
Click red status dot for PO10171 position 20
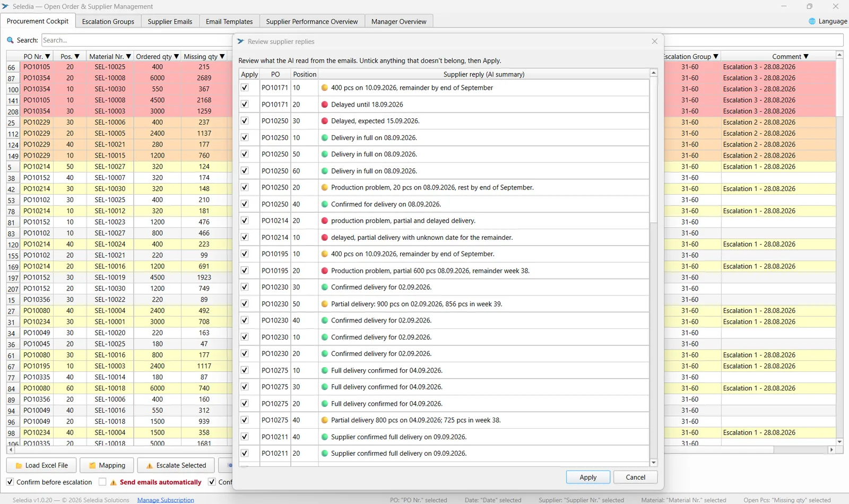[325, 105]
